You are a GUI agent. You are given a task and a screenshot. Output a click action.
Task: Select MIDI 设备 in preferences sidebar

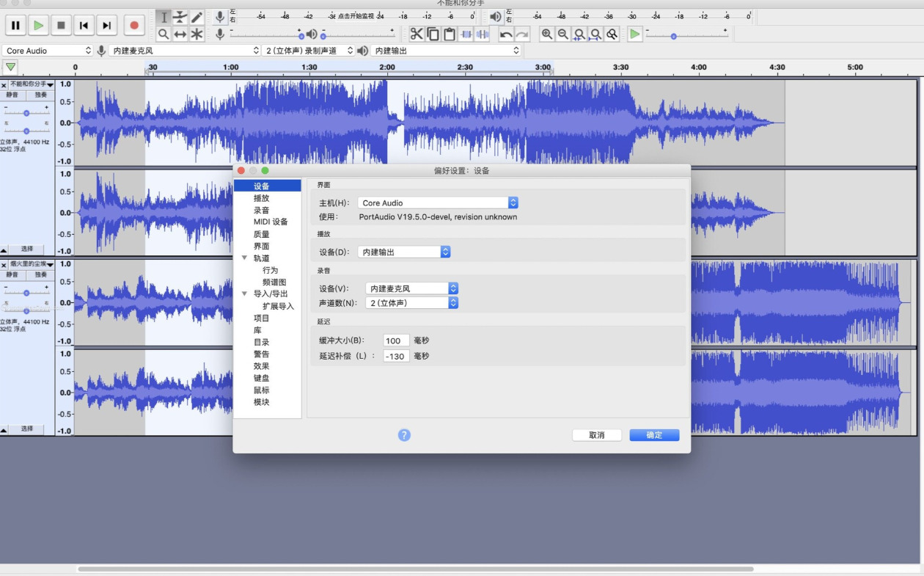coord(271,222)
